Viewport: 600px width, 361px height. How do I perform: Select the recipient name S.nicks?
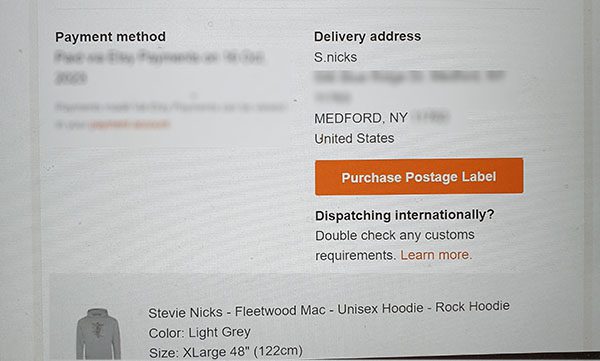(x=336, y=57)
